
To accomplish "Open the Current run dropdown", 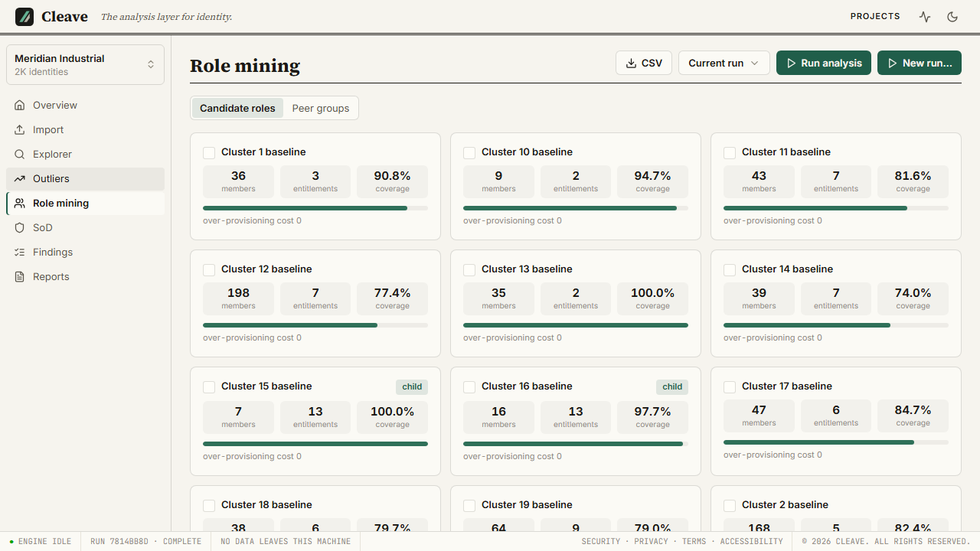I will pyautogui.click(x=724, y=64).
